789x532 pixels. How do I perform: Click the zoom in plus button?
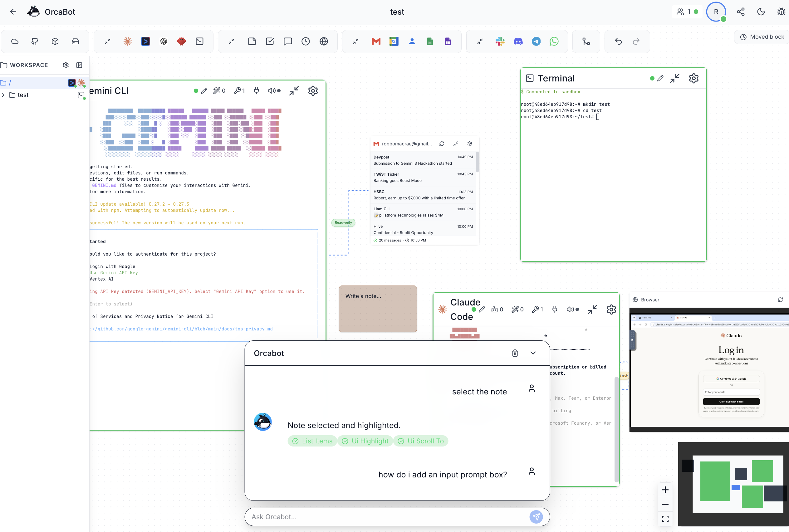pyautogui.click(x=665, y=490)
